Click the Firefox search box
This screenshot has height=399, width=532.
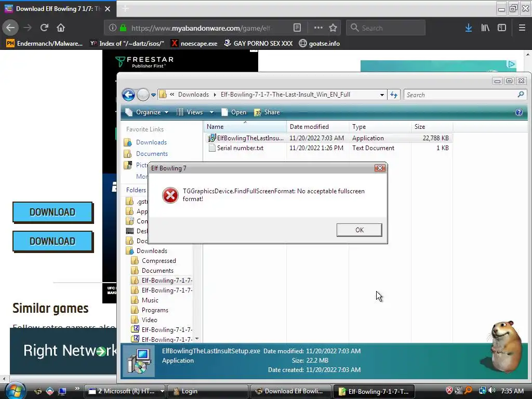point(386,28)
